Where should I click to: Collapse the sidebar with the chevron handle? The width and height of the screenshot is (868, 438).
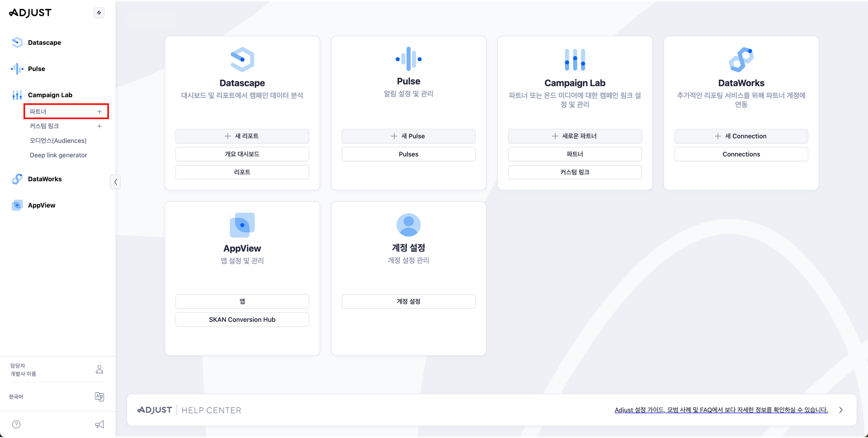115,182
